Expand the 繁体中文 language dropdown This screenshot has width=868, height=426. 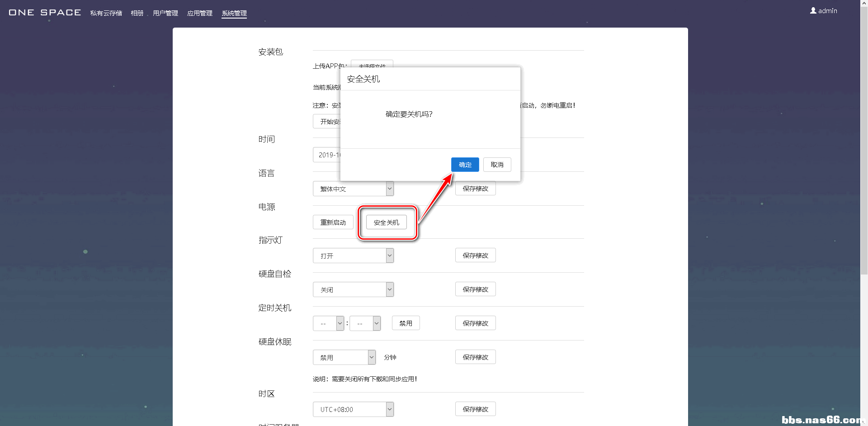(353, 189)
